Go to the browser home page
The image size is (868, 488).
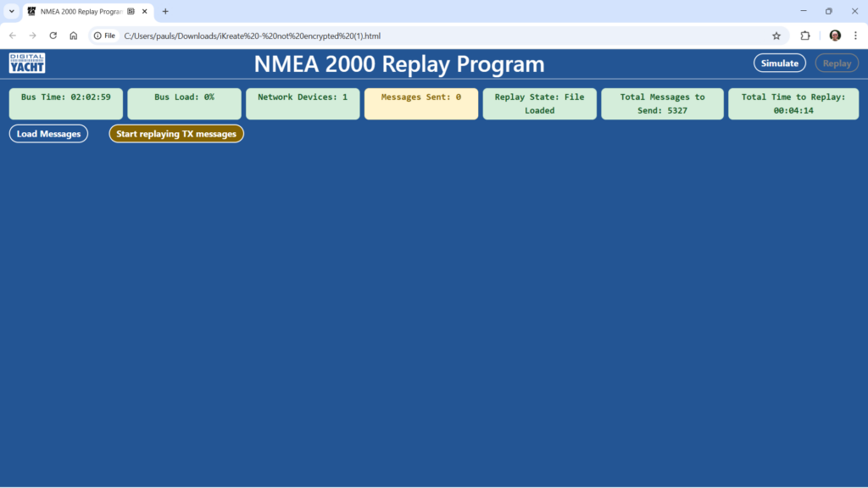[74, 36]
